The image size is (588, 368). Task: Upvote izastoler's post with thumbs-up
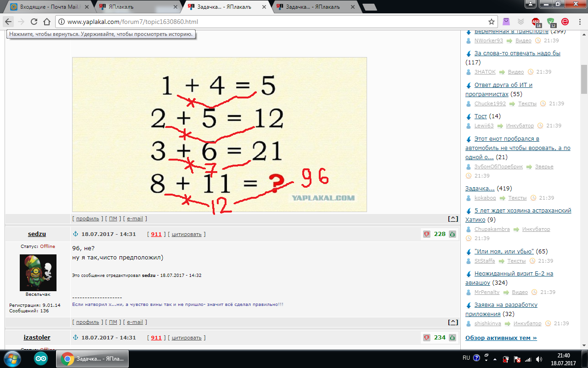[x=452, y=338]
